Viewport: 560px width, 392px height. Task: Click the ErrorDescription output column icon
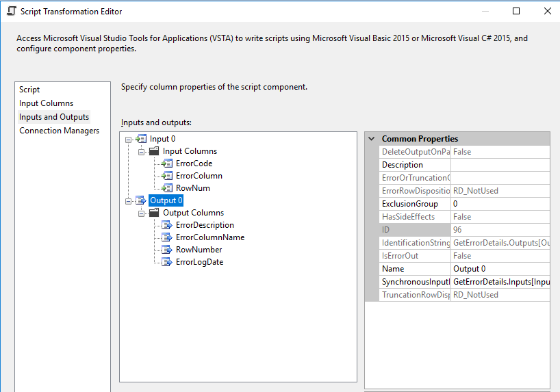pyautogui.click(x=167, y=225)
